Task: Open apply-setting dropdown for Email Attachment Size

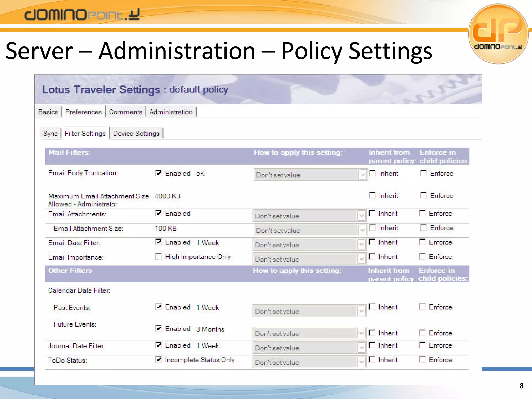Action: pos(310,230)
